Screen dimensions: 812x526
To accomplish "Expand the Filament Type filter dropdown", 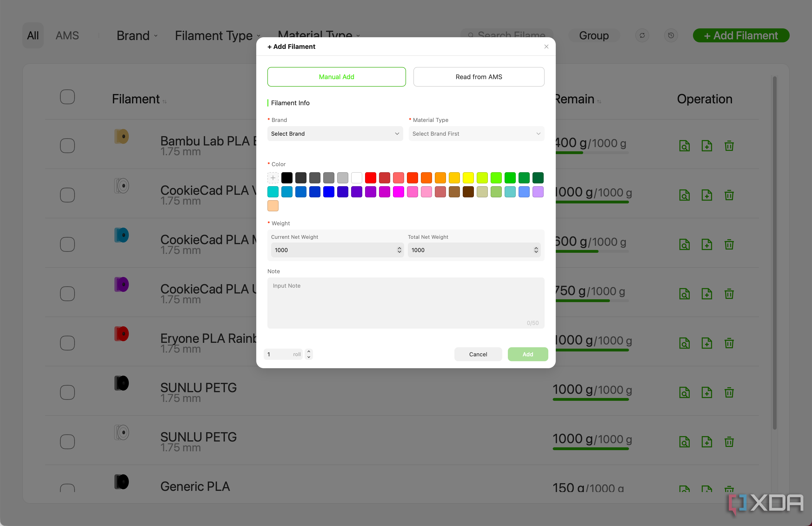I will (218, 36).
